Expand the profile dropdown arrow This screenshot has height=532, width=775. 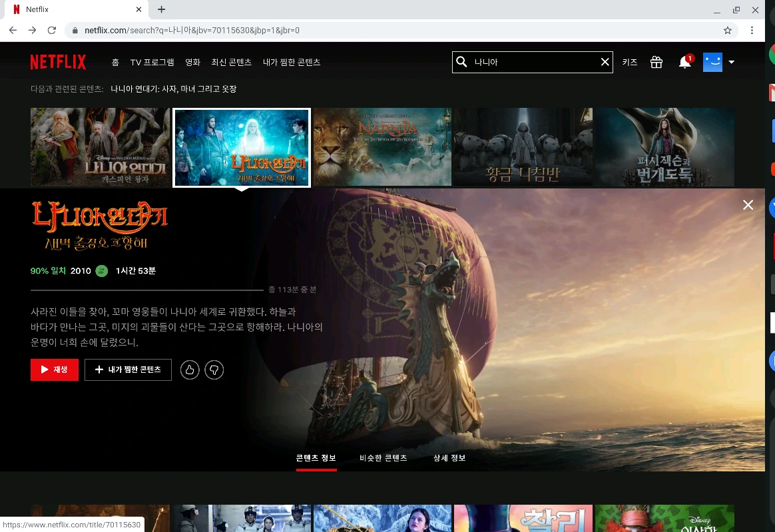[x=732, y=63]
